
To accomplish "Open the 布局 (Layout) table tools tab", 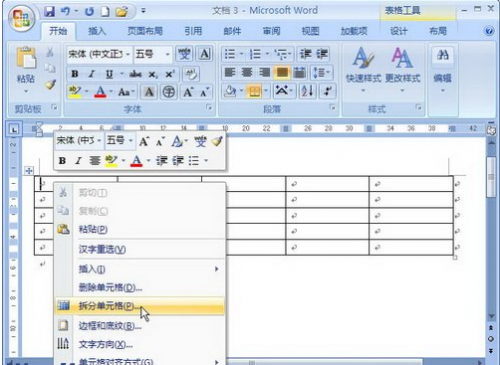I will [438, 31].
